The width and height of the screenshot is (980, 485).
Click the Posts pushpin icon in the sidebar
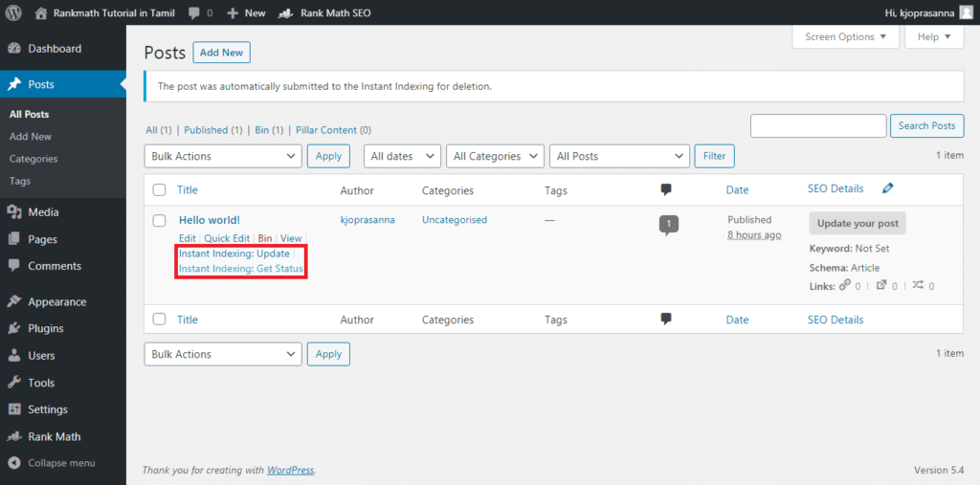coord(14,84)
